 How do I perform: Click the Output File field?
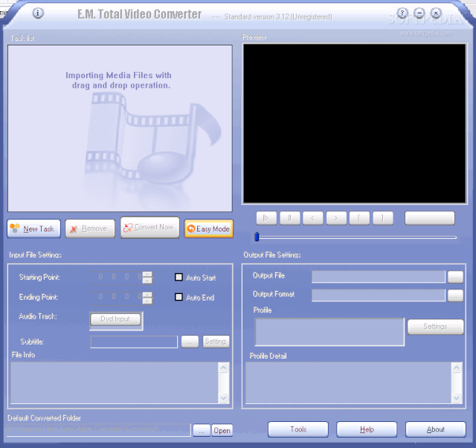[379, 277]
